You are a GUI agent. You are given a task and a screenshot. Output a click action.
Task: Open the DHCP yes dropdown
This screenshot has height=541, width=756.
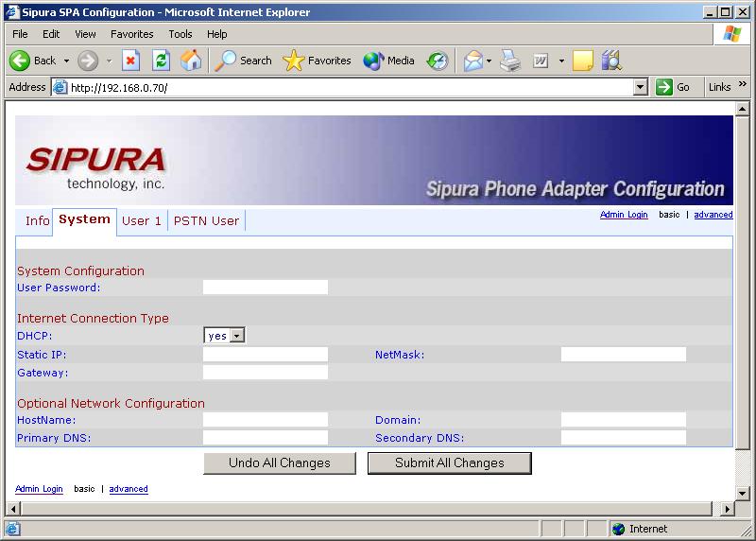coord(224,336)
